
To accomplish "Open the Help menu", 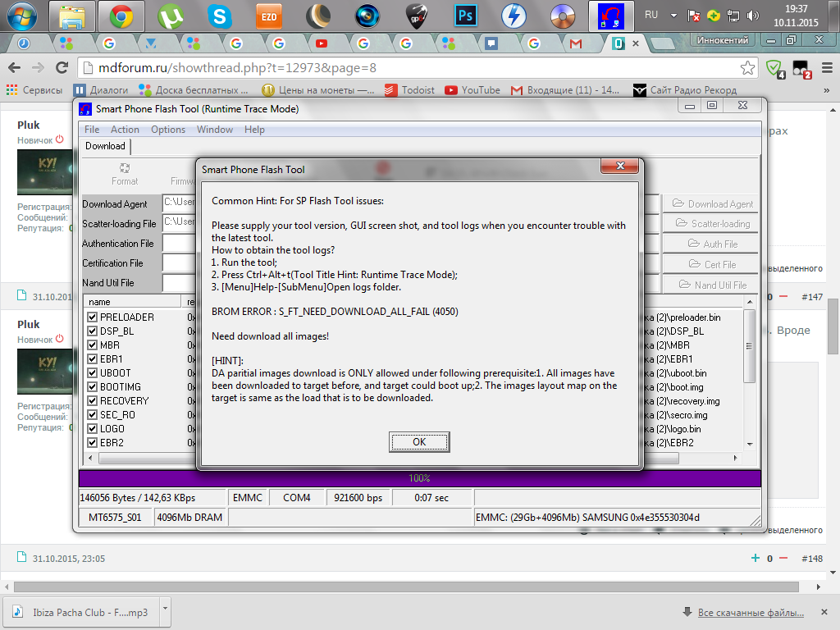I will click(254, 130).
